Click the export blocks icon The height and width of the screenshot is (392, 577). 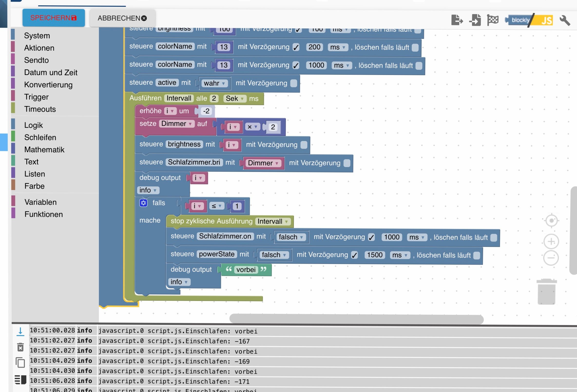tap(456, 20)
